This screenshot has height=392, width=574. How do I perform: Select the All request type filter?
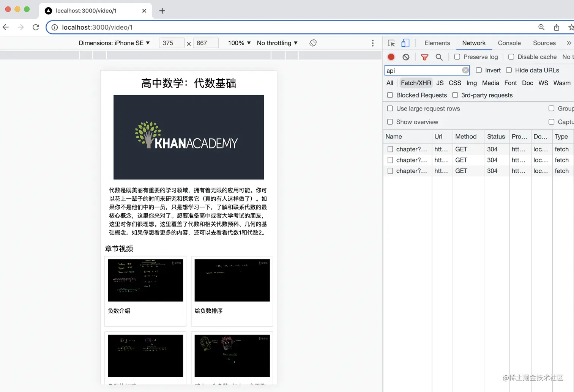coord(390,83)
